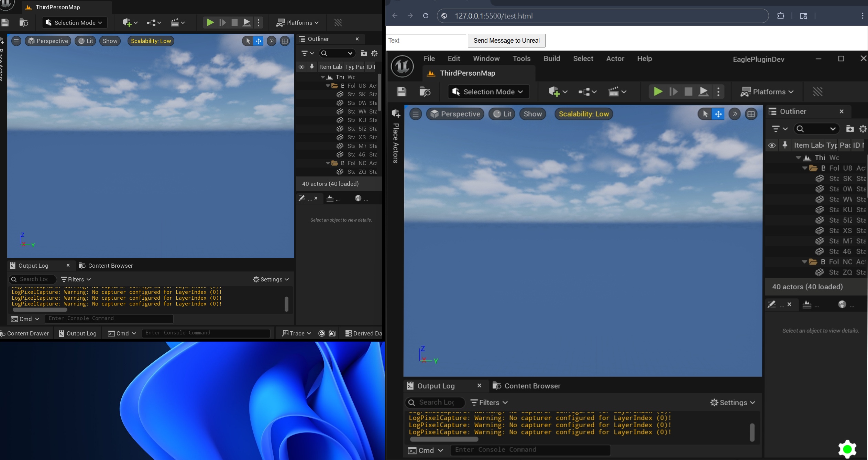The height and width of the screenshot is (460, 868).
Task: Open Outliner settings gear in left editor
Action: pos(374,53)
